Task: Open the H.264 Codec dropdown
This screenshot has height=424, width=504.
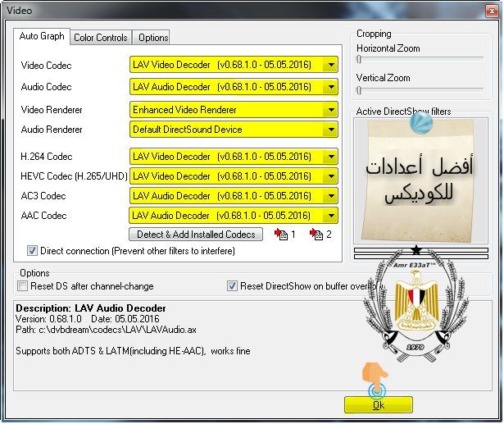Action: 234,157
